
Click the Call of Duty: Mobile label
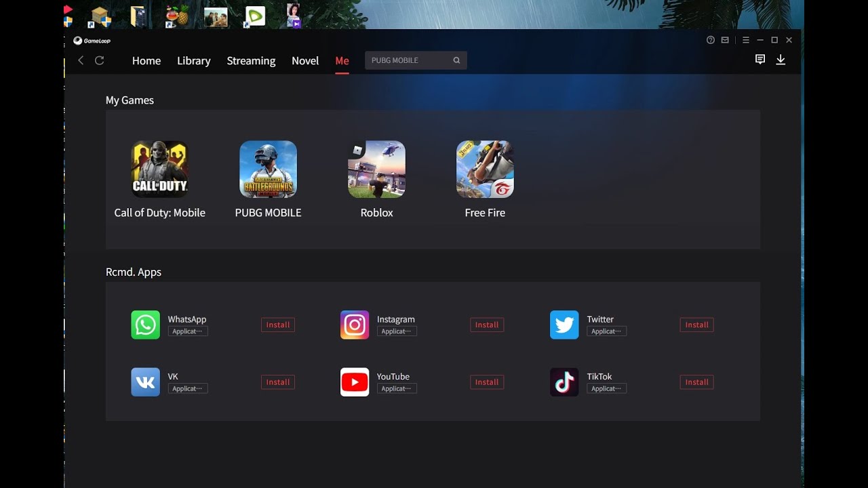tap(159, 212)
